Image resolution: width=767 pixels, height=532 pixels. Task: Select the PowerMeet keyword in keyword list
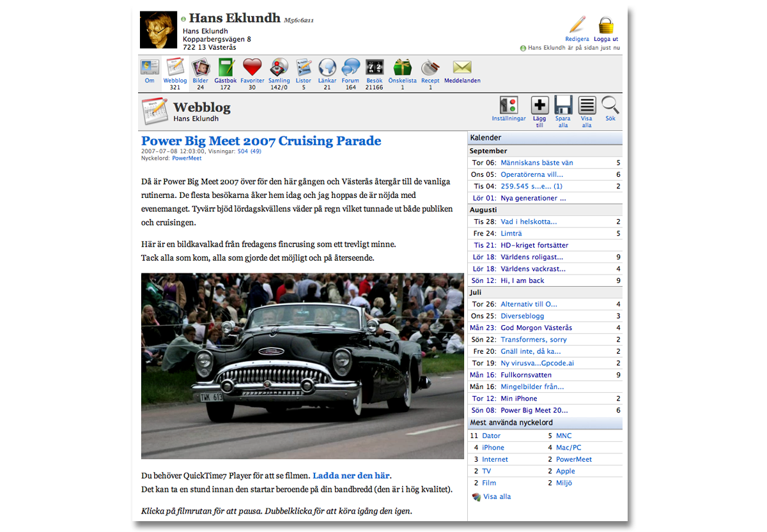pos(574,459)
